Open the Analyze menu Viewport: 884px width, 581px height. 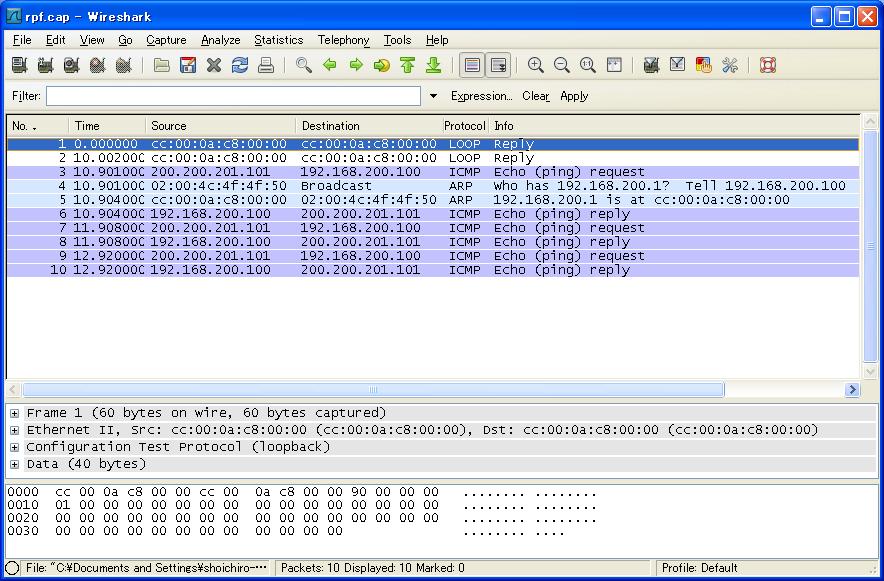pos(220,40)
